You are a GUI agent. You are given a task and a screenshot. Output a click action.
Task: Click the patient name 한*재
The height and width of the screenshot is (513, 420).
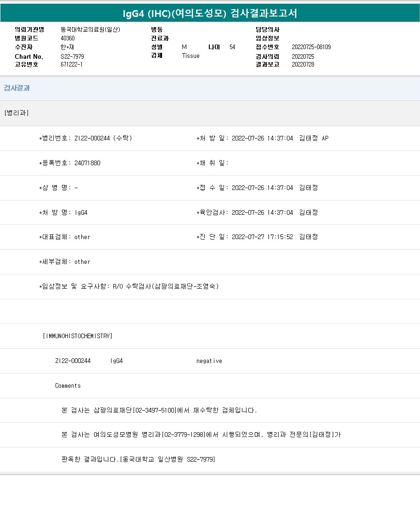click(67, 47)
